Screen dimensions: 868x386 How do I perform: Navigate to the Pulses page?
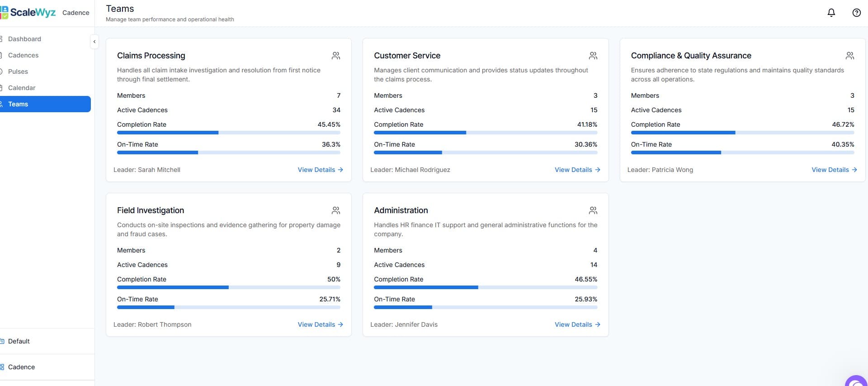pyautogui.click(x=18, y=71)
